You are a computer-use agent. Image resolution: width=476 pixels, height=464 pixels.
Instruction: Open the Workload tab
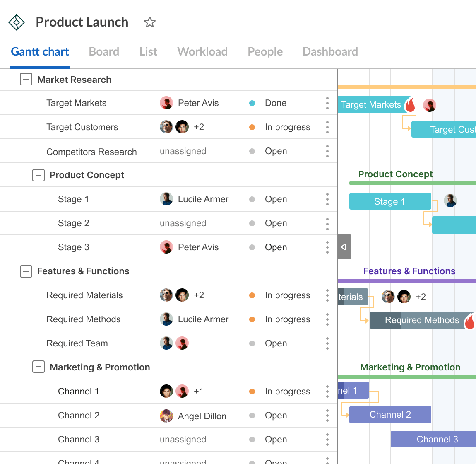tap(202, 52)
